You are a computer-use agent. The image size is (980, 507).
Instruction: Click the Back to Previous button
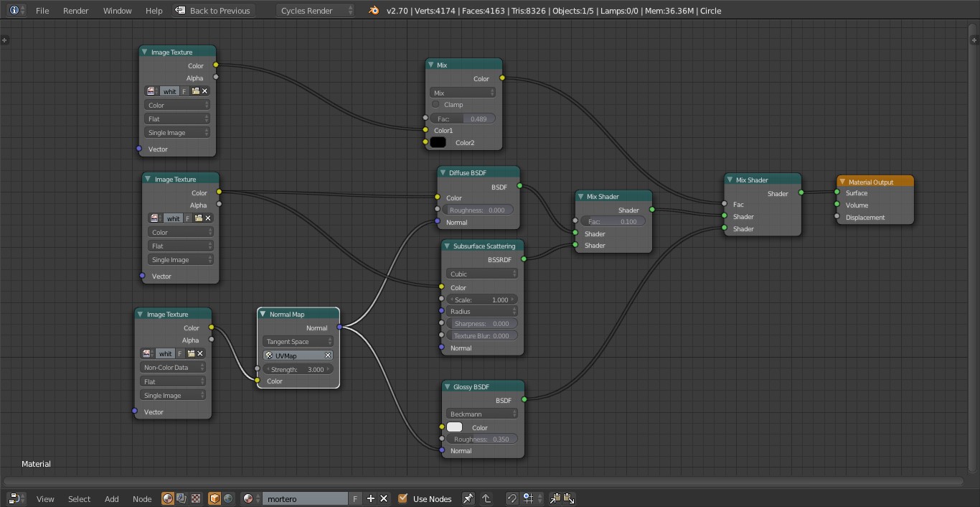(x=212, y=11)
